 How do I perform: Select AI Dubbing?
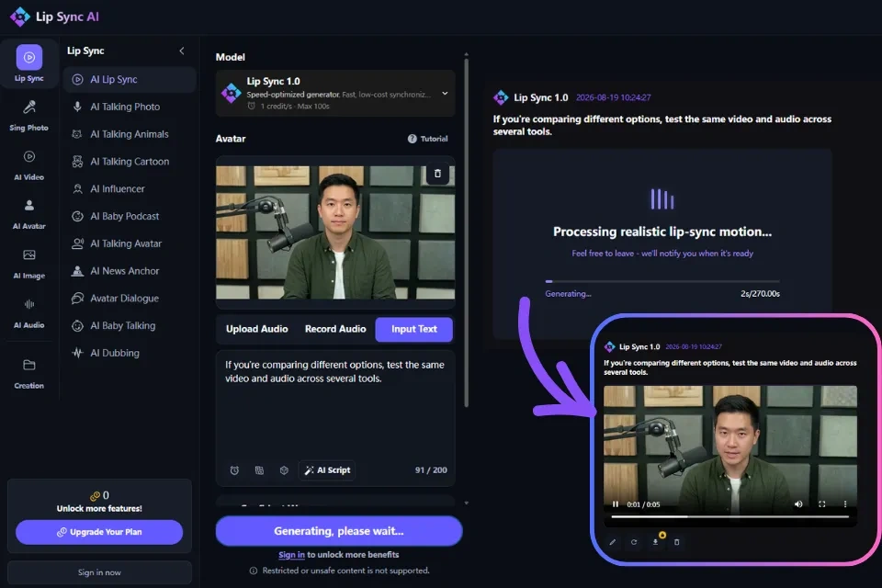tap(130, 353)
